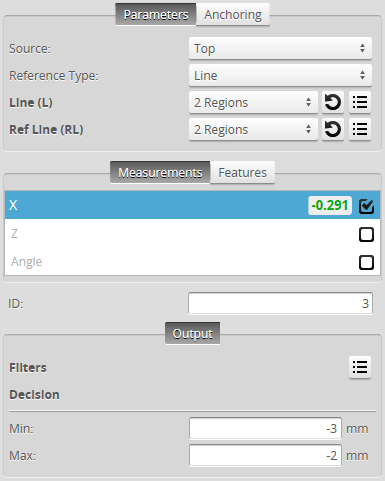Viewport: 385px width, 481px height.
Task: Enable the Z measurement checkbox
Action: 366,234
